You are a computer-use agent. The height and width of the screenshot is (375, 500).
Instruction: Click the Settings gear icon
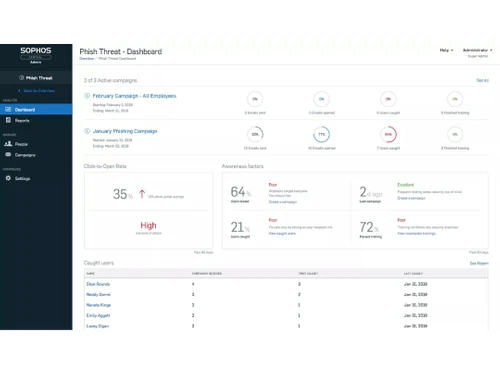[8, 178]
